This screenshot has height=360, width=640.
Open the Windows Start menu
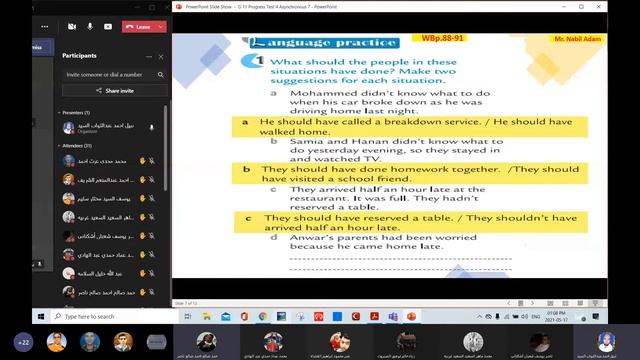tap(41, 316)
